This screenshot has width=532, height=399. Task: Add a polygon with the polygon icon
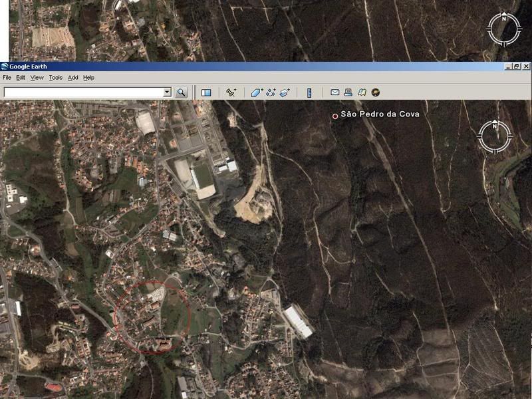pyautogui.click(x=257, y=92)
